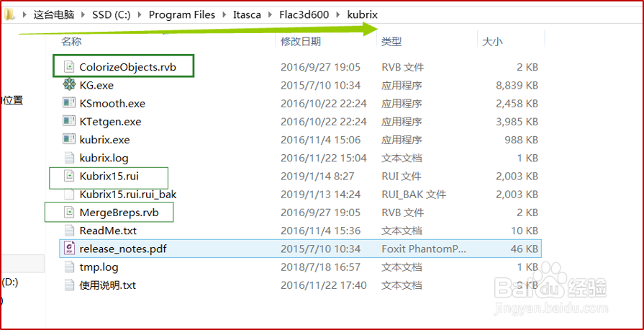Viewport: 644px width, 330px height.
Task: Select the file named ReadMe.txt
Action: click(106, 231)
